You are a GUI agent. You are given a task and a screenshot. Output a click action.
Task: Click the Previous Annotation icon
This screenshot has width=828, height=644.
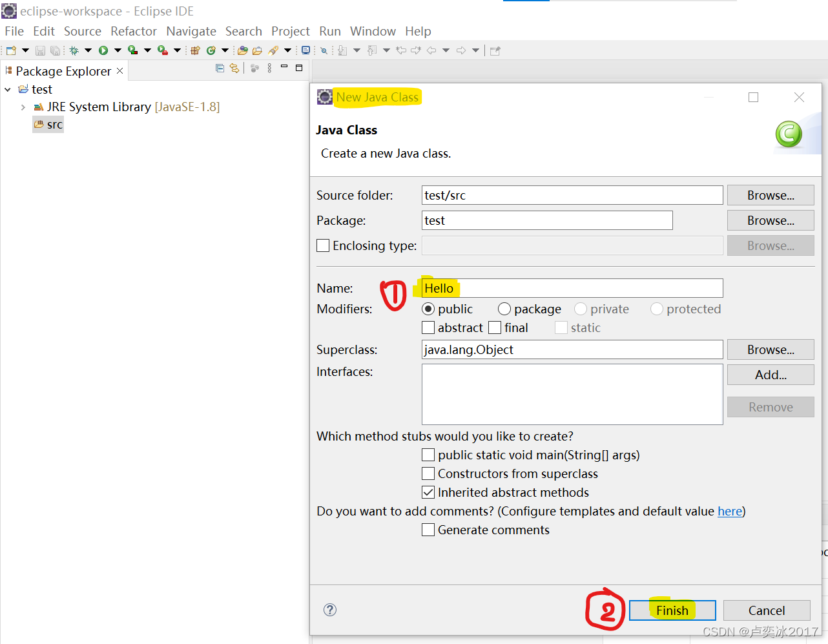(372, 50)
